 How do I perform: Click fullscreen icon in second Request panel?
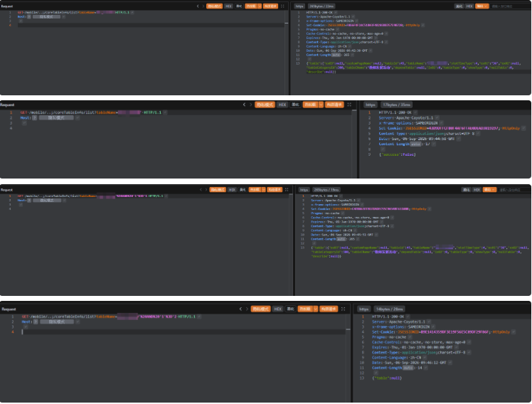349,105
